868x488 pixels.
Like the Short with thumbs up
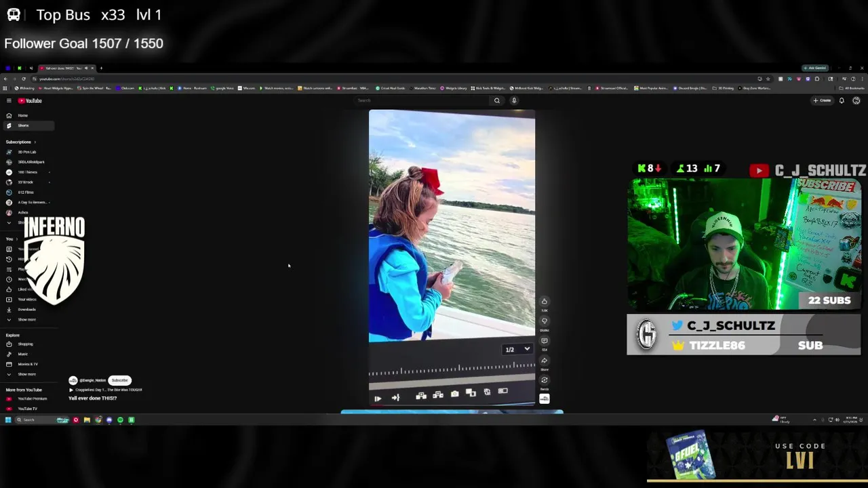[x=544, y=302]
